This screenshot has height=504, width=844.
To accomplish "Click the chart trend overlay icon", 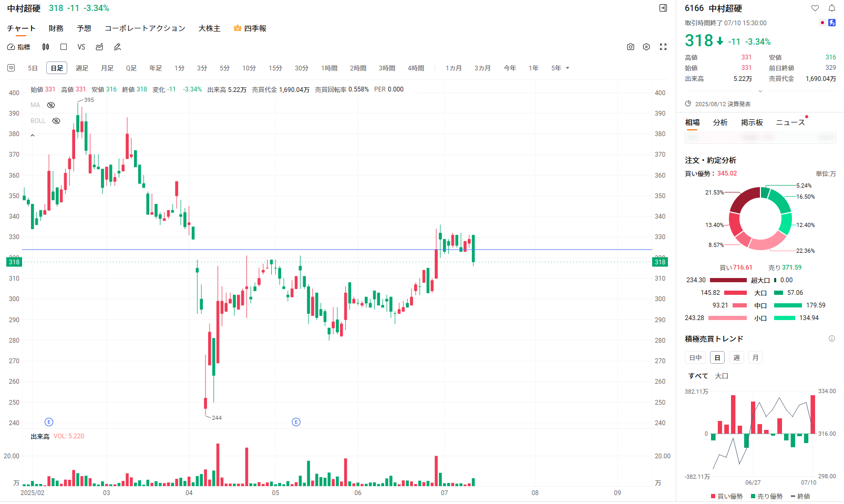I will [99, 47].
